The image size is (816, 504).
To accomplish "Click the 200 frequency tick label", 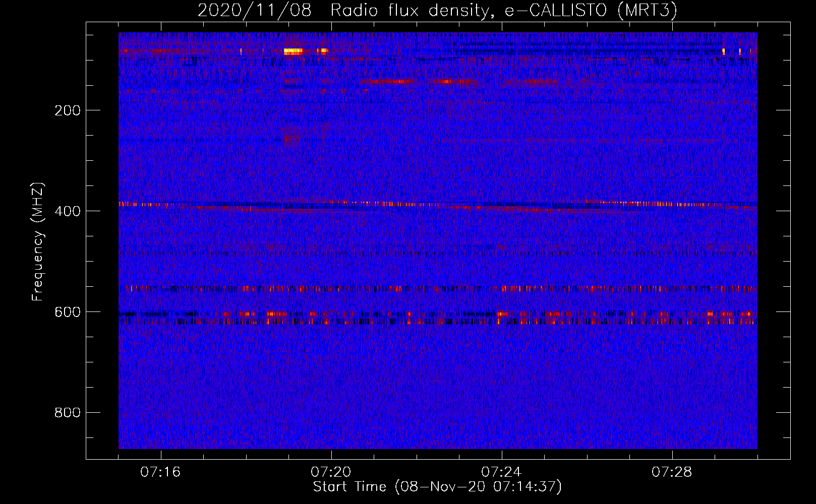I will click(68, 110).
